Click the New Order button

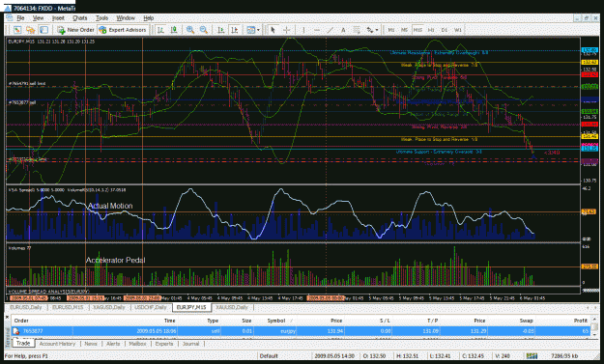pyautogui.click(x=75, y=30)
